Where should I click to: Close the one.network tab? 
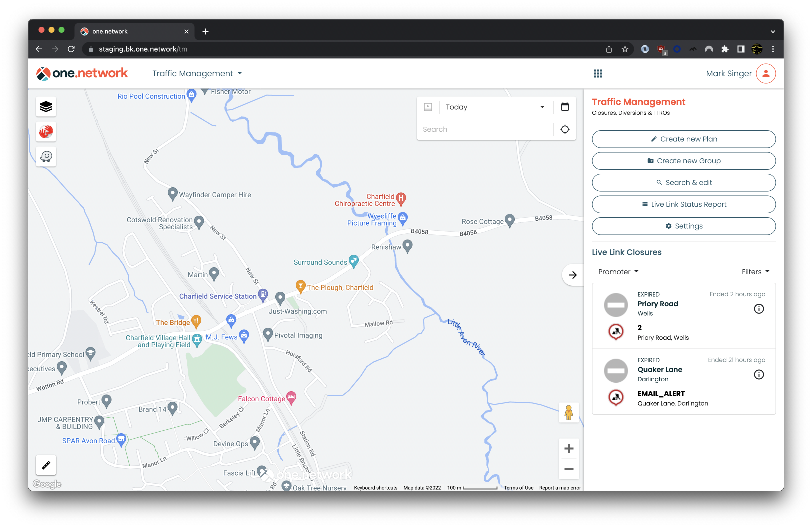tap(186, 31)
